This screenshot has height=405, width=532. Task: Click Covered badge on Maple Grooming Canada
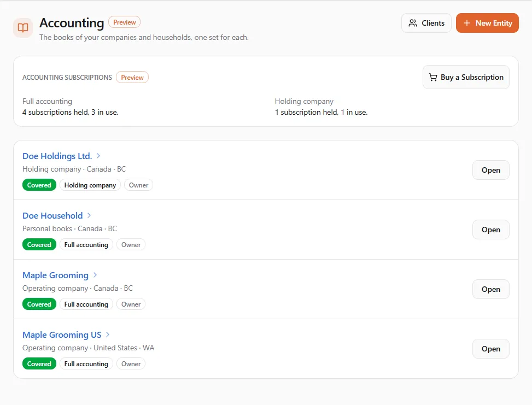pyautogui.click(x=39, y=304)
